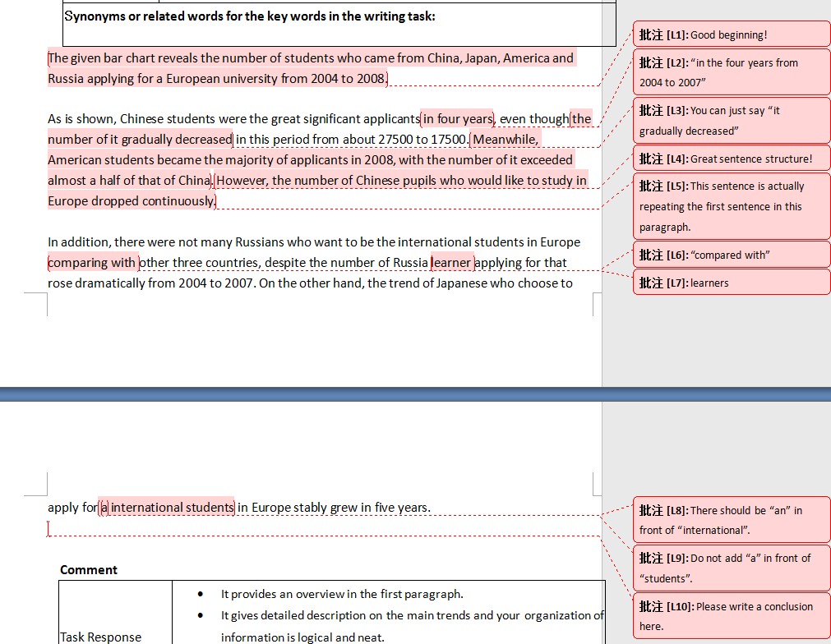Select comment L4 'Great sentence structure!'
Screen dimensions: 831x644
pyautogui.click(x=732, y=159)
